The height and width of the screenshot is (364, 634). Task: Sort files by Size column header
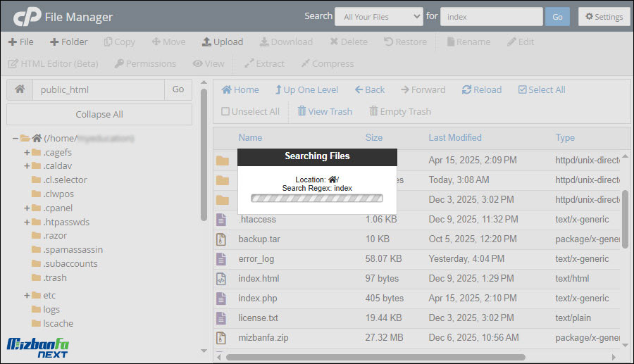pyautogui.click(x=373, y=137)
